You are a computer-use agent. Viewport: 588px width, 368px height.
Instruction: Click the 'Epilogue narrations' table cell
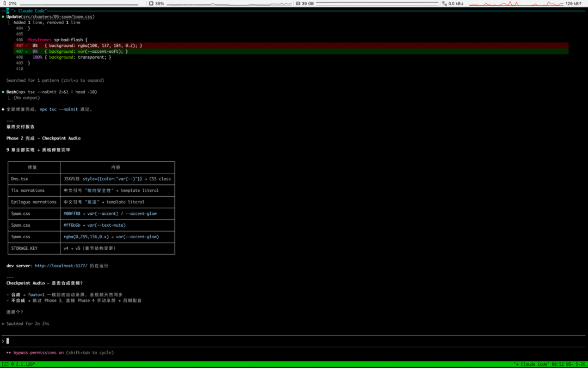point(34,202)
